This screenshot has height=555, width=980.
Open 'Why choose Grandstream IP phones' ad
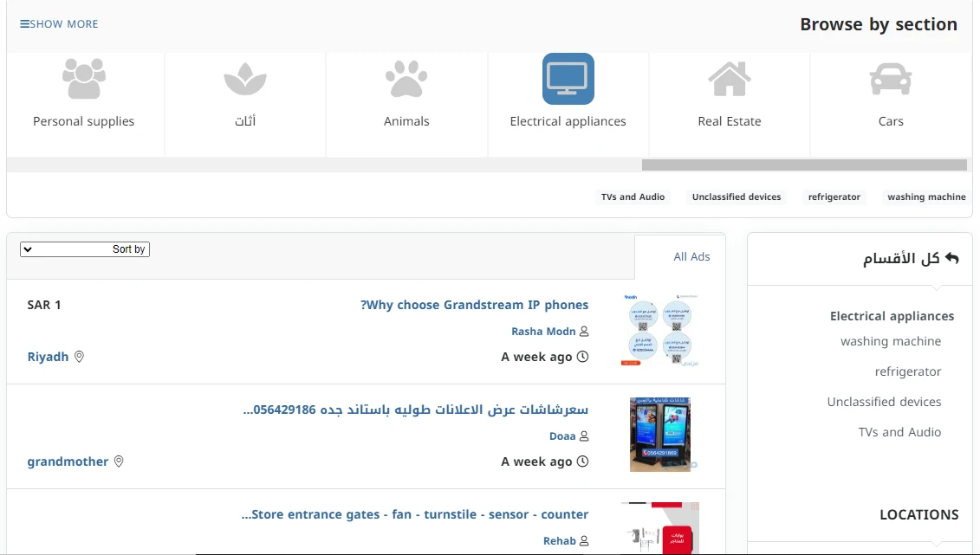pyautogui.click(x=475, y=305)
